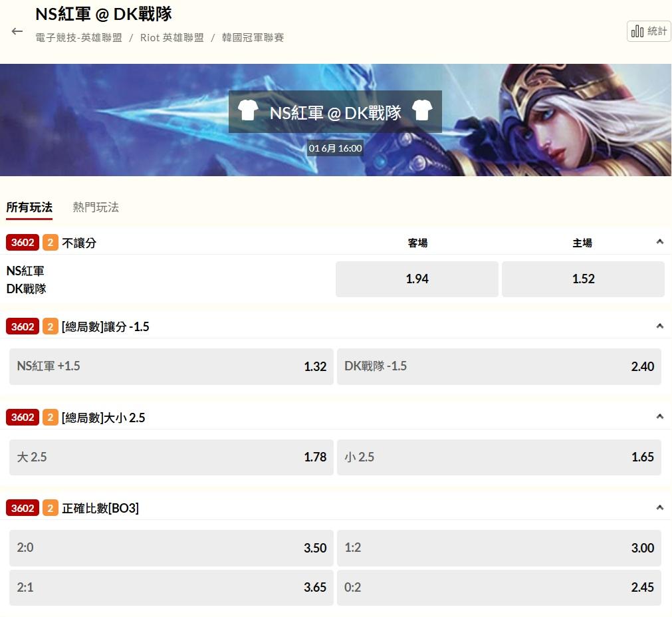Click the orange 2 badge beside 正確比數[BO3]
The height and width of the screenshot is (617, 672).
51,508
